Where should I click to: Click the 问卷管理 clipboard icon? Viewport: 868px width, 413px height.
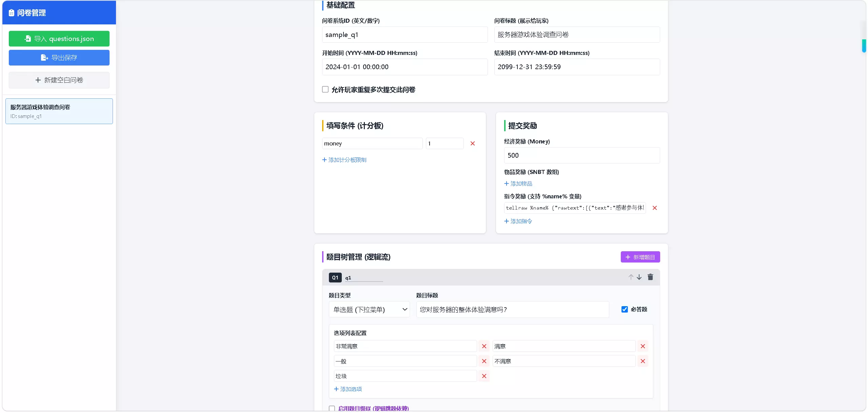(x=12, y=13)
